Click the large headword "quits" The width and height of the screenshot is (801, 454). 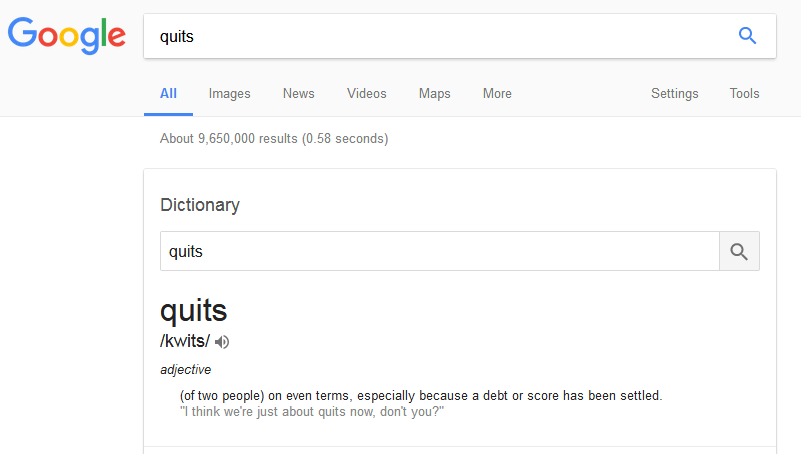point(194,310)
